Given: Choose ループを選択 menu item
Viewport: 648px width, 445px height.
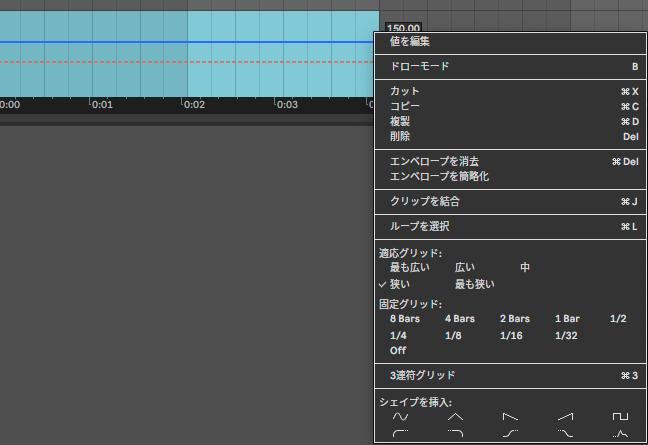Looking at the screenshot, I should tap(421, 226).
